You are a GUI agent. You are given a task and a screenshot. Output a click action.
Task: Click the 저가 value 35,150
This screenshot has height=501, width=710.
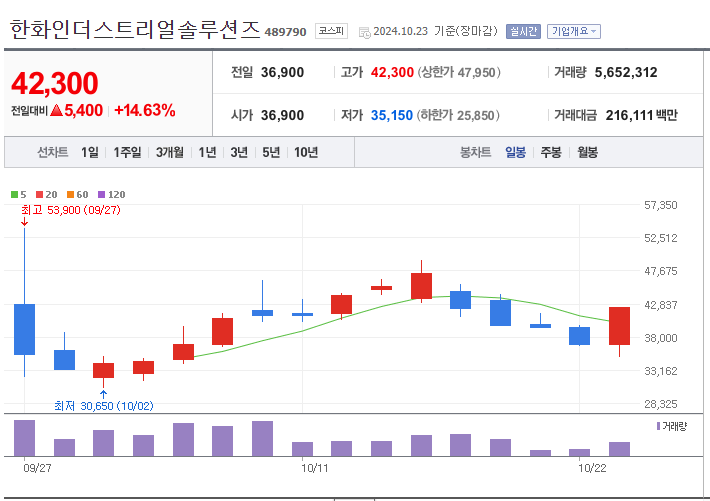(392, 116)
